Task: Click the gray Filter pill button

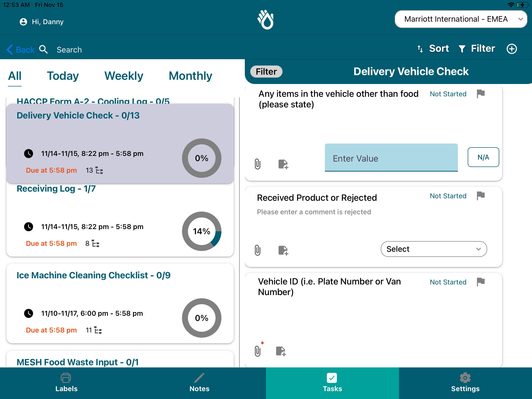Action: 266,72
